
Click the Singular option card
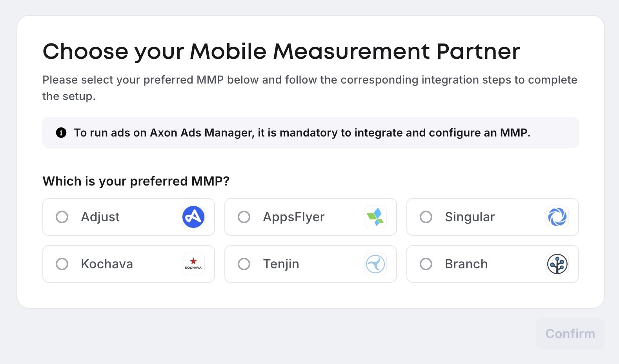492,217
